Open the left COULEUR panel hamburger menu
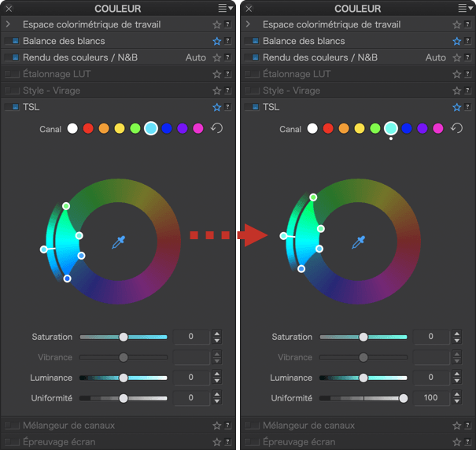The height and width of the screenshot is (450, 476). click(224, 8)
